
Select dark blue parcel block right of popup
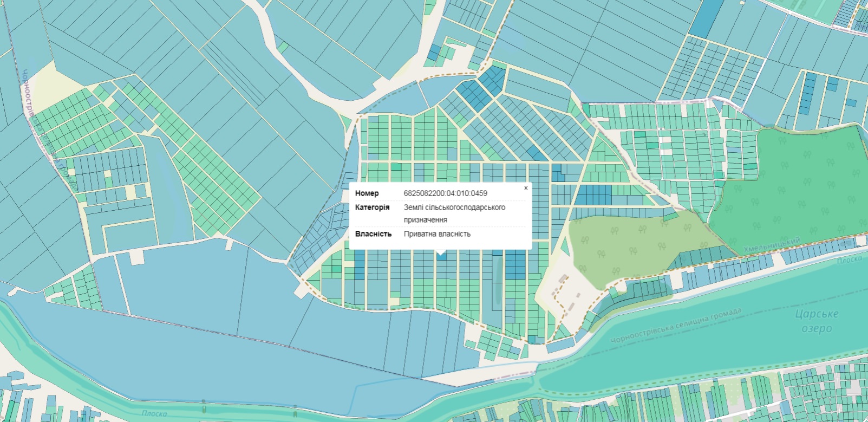(x=592, y=194)
